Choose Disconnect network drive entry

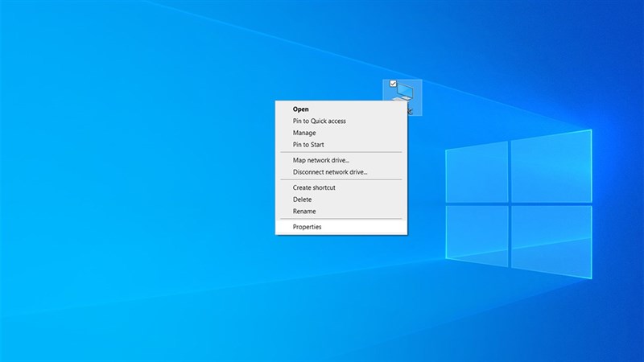[x=330, y=172]
